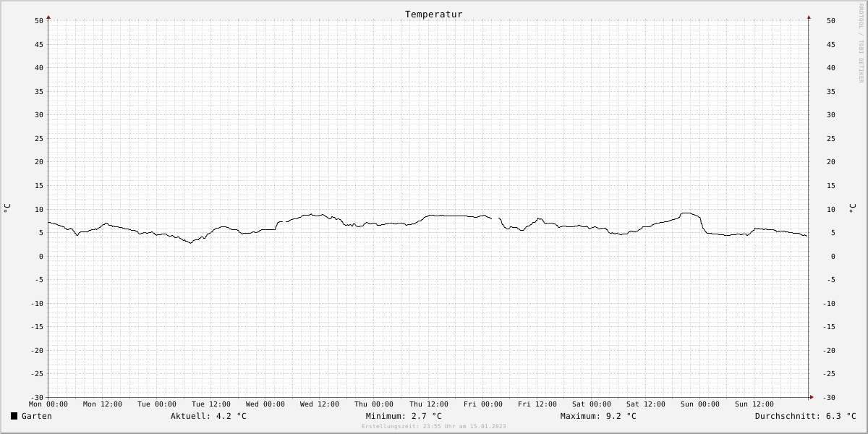Click the Sun 00:00 time axis label
Viewport: 868px width, 434px height.
point(700,404)
